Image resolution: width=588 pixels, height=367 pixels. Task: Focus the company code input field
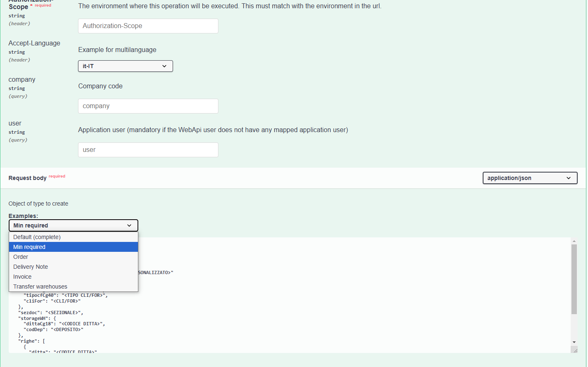pos(148,106)
